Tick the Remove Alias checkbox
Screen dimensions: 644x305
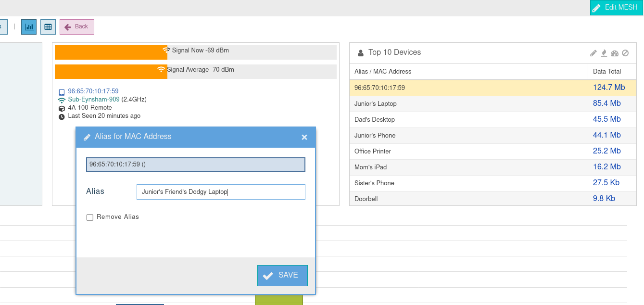pos(90,217)
